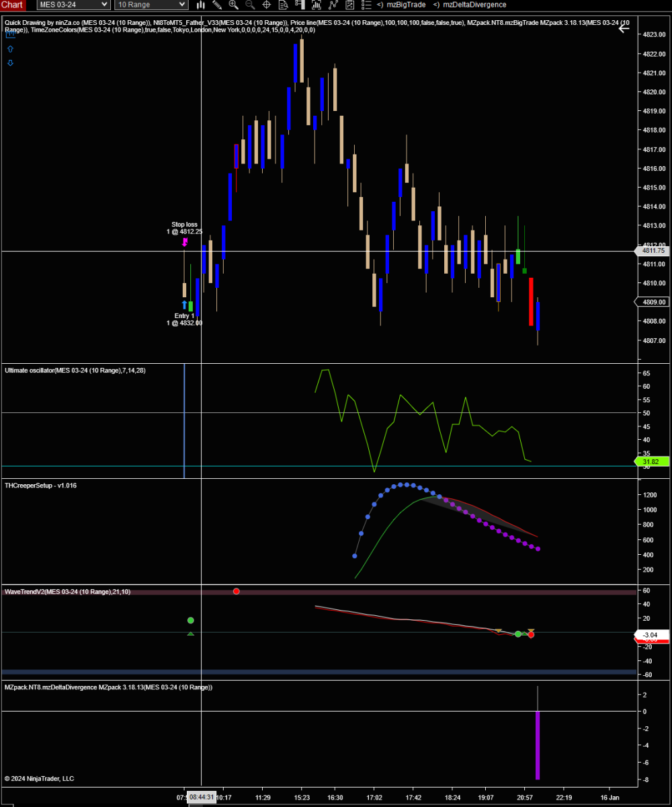Open the chart trader icon

[x=300, y=5]
